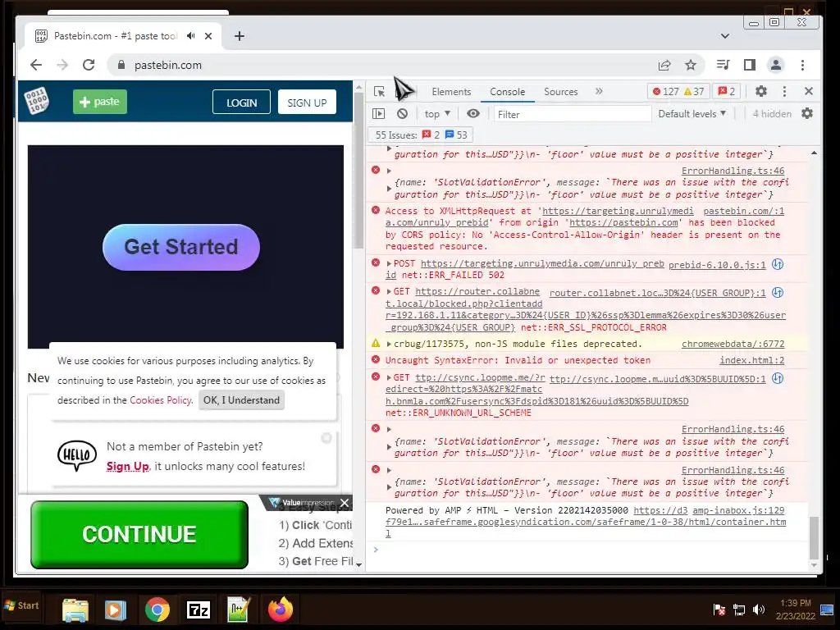Click the 4 hidden messages label
Screen dimensions: 840x630
[x=772, y=113]
